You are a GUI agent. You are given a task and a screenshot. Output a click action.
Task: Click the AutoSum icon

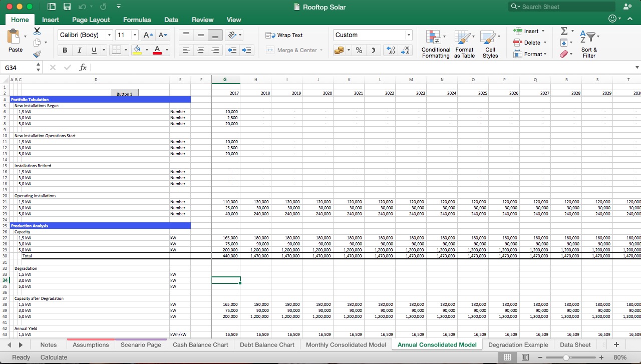[565, 31]
